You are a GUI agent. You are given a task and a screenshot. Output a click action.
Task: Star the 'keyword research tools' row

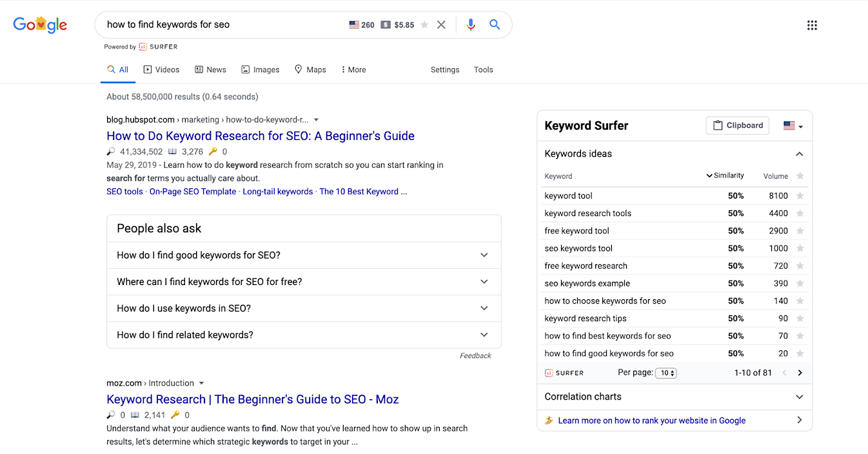[800, 213]
